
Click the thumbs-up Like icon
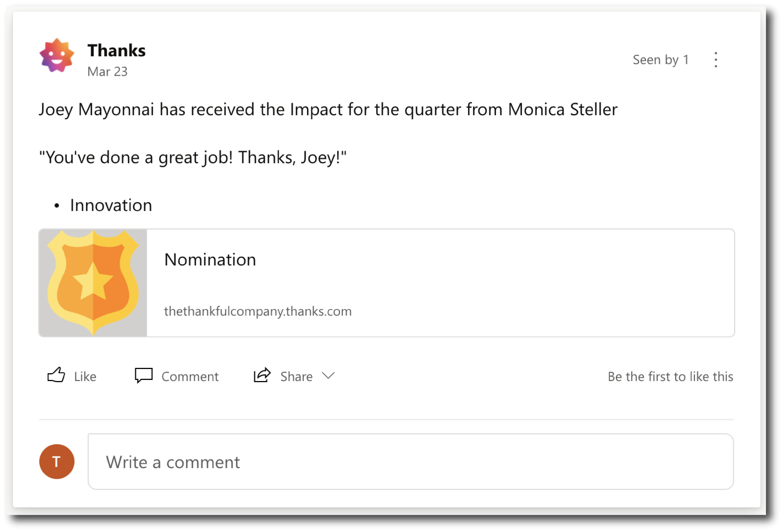pyautogui.click(x=56, y=375)
